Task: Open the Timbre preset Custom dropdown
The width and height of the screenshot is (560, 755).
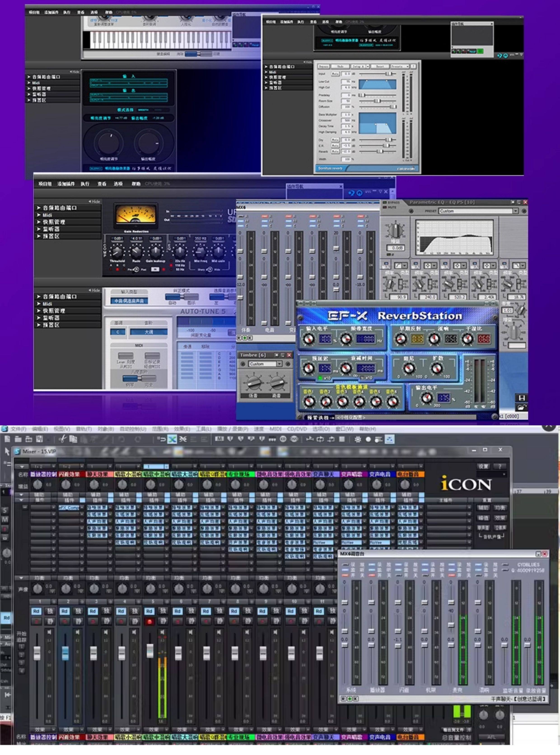Action: point(279,364)
